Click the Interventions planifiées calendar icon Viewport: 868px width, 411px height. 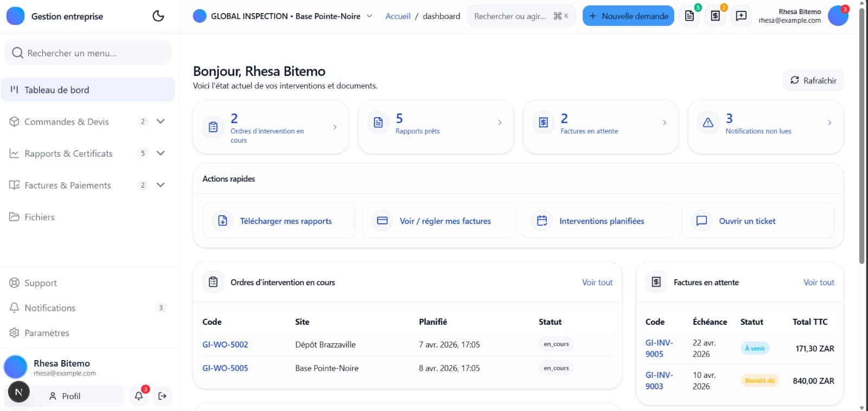[542, 221]
